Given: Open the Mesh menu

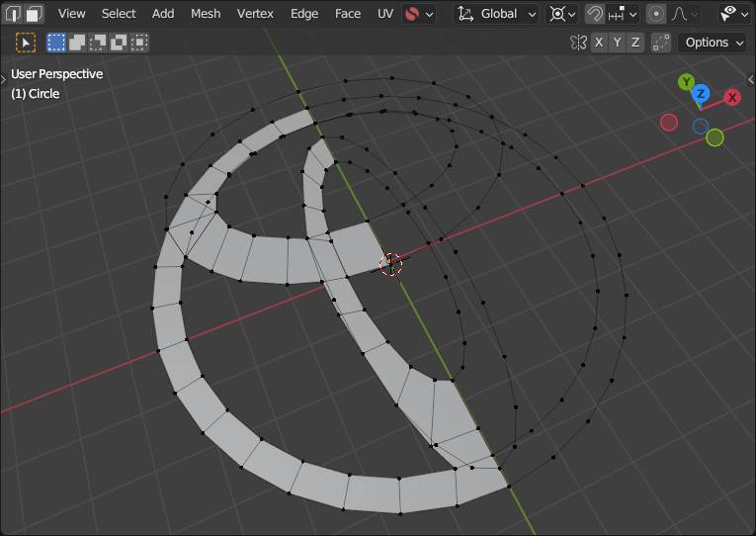Looking at the screenshot, I should 206,14.
